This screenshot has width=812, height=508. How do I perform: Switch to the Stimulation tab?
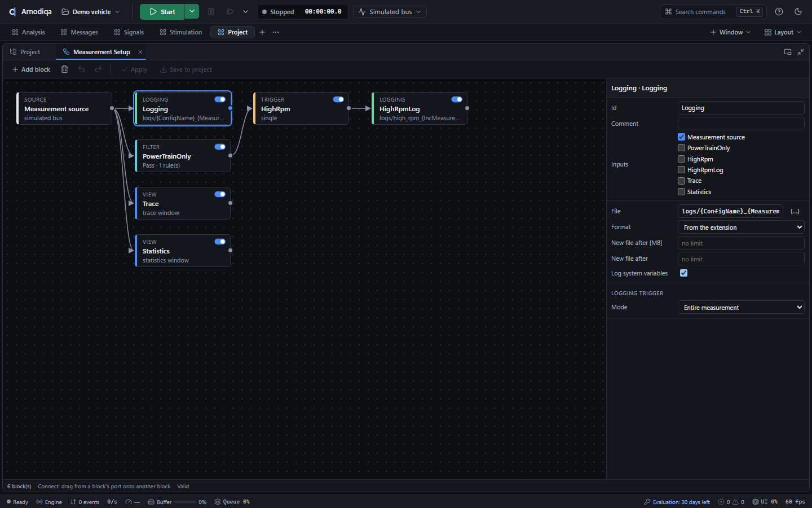181,32
